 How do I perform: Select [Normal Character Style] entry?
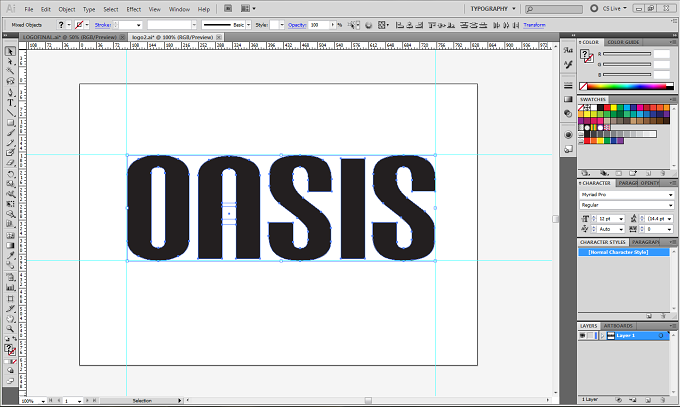pos(624,252)
